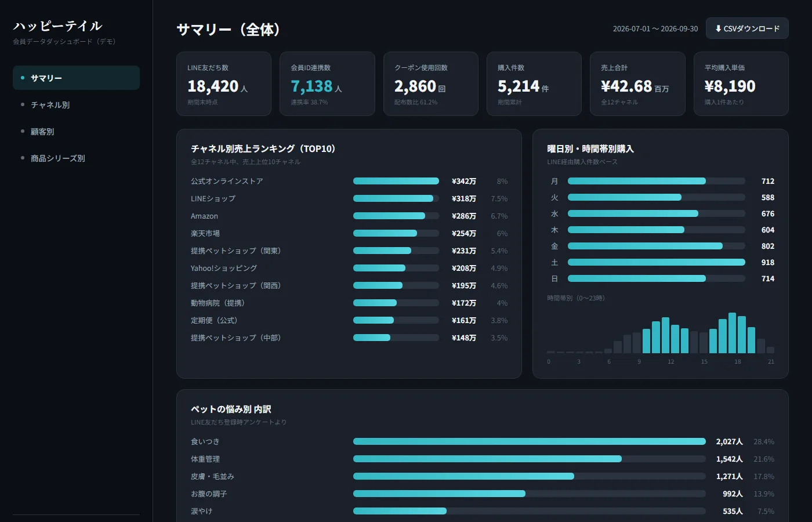
Task: Click the ¥148万 sales amount
Action: click(x=464, y=338)
